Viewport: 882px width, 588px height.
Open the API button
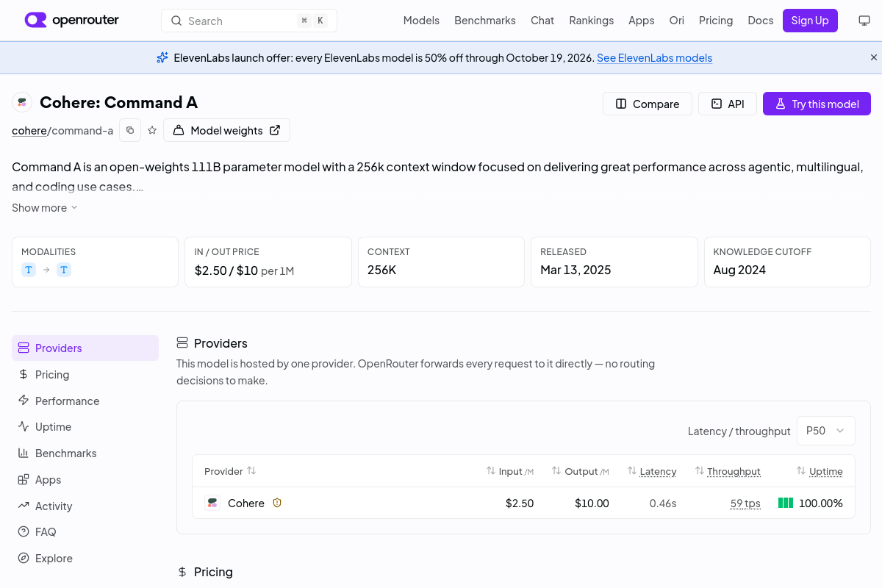[727, 104]
